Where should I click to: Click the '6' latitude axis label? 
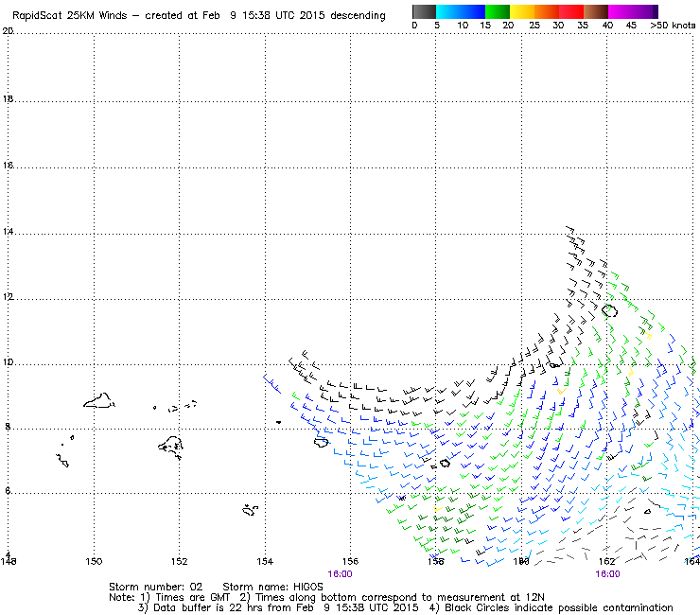(8, 491)
